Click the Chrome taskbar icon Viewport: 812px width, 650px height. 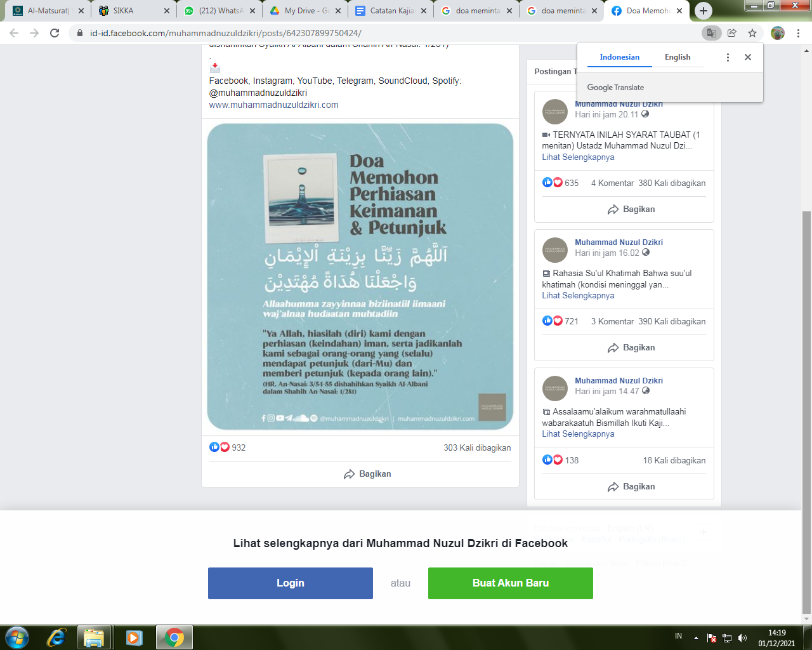tap(174, 637)
